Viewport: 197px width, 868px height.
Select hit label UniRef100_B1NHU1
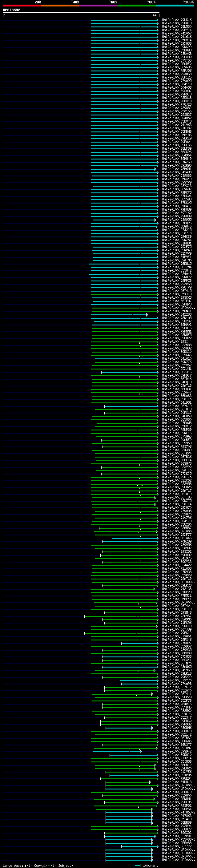click(x=177, y=243)
